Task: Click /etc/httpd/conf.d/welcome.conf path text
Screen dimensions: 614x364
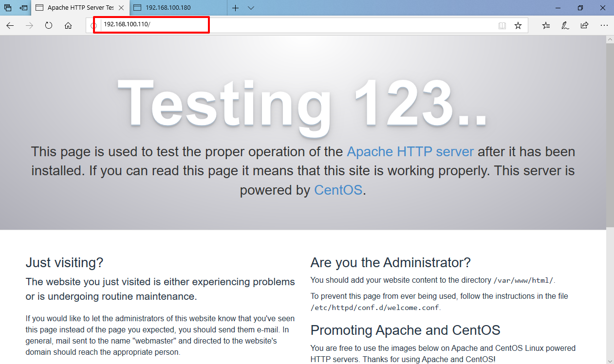Action: (x=375, y=308)
